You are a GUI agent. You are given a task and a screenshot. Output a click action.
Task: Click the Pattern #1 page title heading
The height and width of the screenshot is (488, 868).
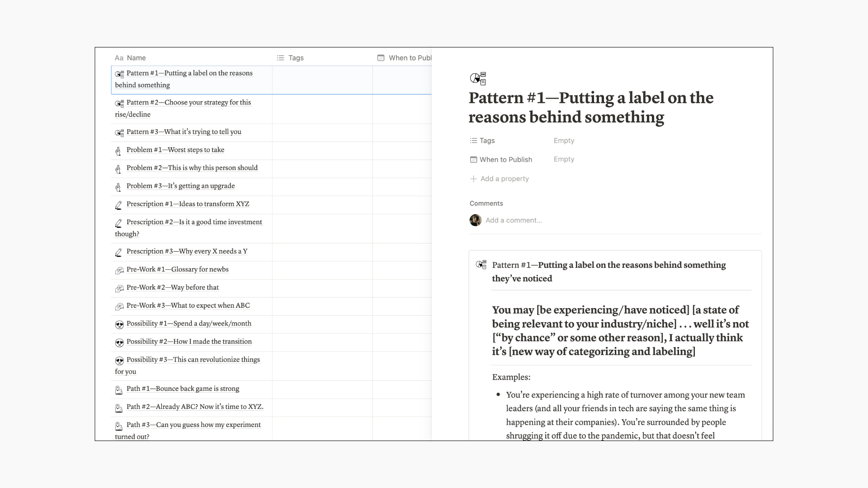click(x=590, y=107)
